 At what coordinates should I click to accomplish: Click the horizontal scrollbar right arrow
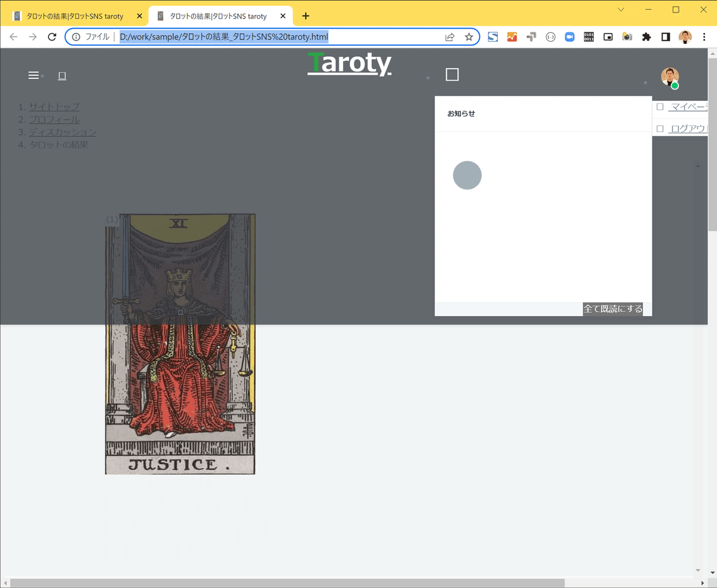pyautogui.click(x=702, y=583)
